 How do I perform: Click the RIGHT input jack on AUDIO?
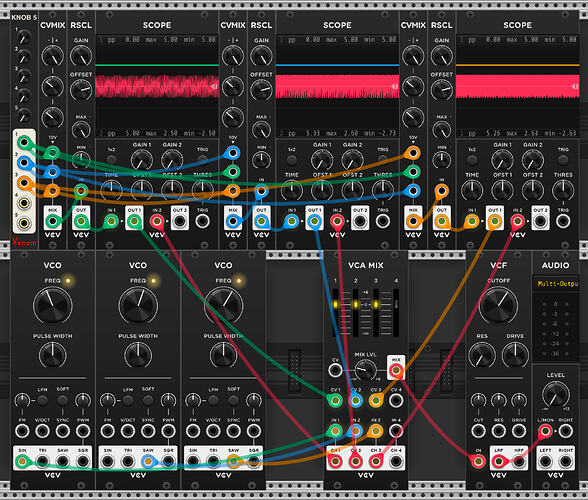coord(566,431)
